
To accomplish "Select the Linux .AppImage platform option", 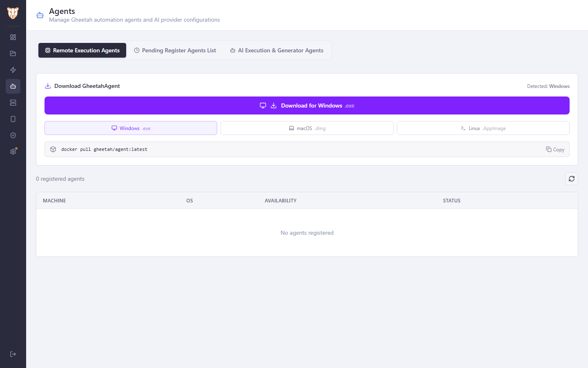I will [483, 128].
